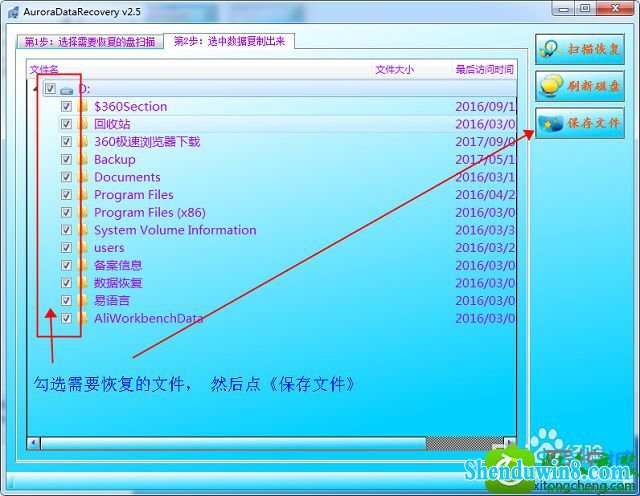Click the D: drive icon

(67, 90)
